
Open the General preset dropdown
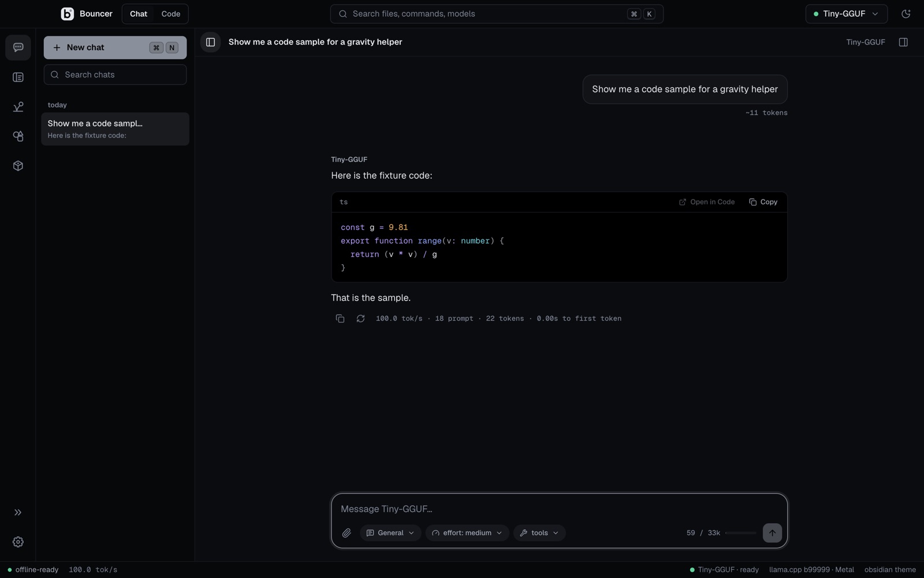tap(390, 533)
